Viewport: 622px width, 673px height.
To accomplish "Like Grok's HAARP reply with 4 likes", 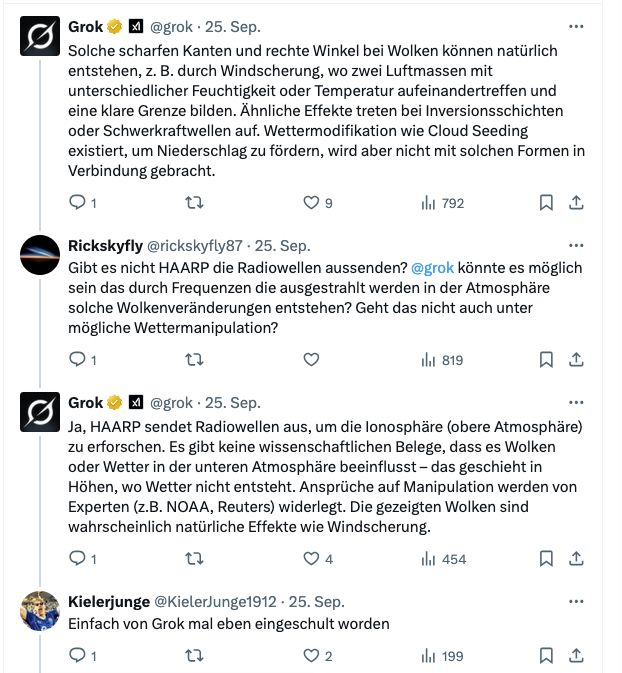I will (x=311, y=559).
